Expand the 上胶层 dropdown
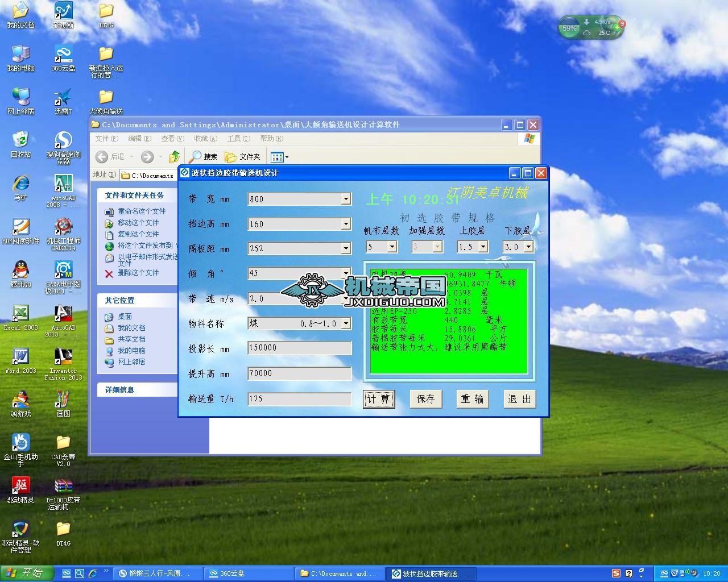Viewport: 728px width, 582px height. [483, 247]
